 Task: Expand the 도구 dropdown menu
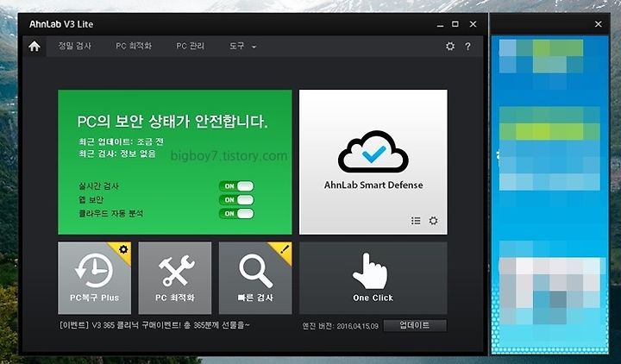pos(242,47)
